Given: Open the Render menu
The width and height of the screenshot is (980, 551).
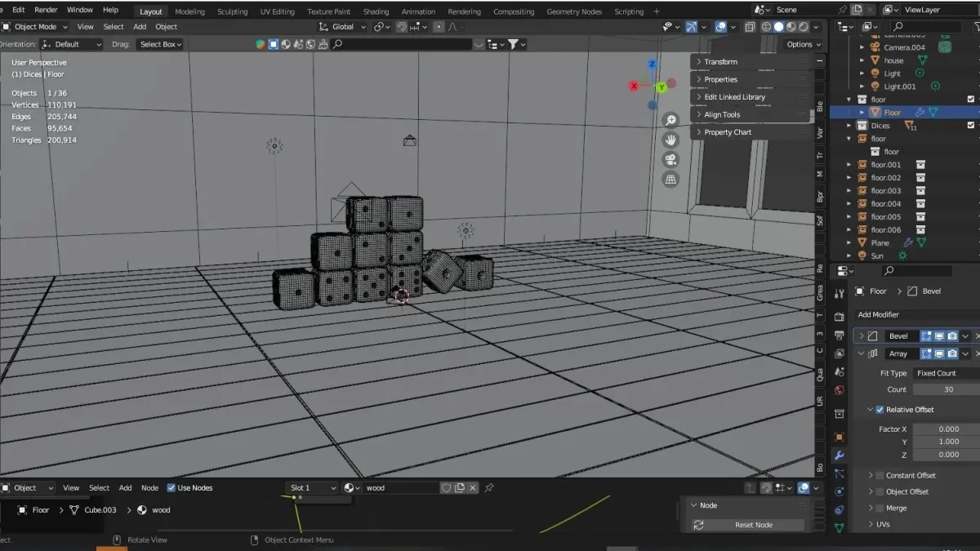Looking at the screenshot, I should [x=46, y=10].
